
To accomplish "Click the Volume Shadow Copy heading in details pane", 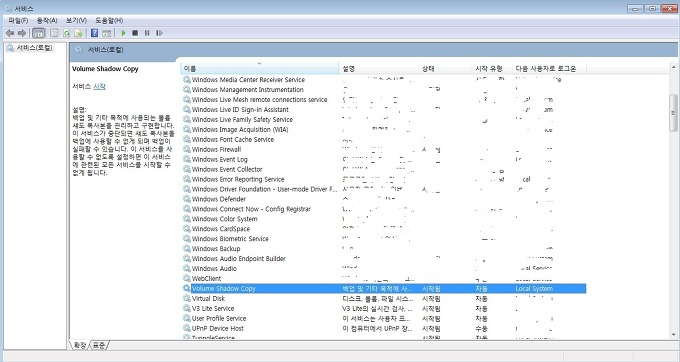I will click(x=105, y=68).
